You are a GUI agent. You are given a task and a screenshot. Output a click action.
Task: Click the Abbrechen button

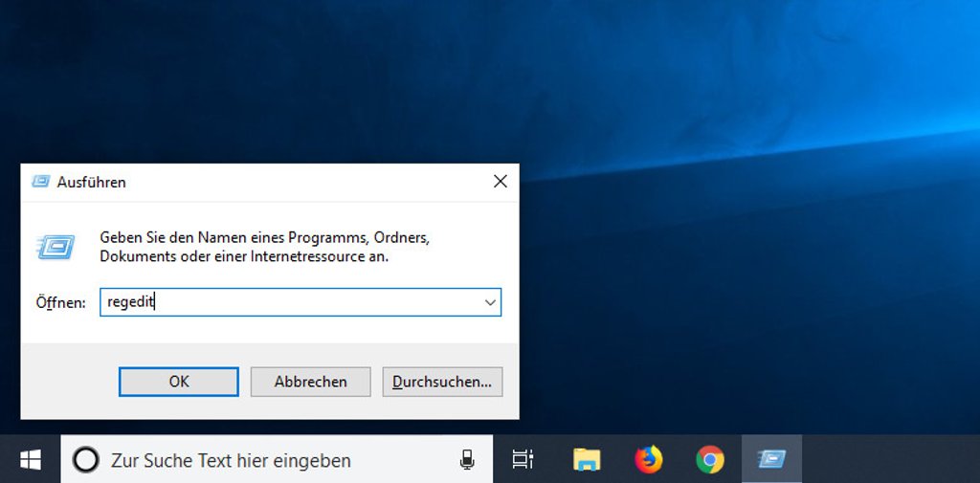tap(311, 382)
